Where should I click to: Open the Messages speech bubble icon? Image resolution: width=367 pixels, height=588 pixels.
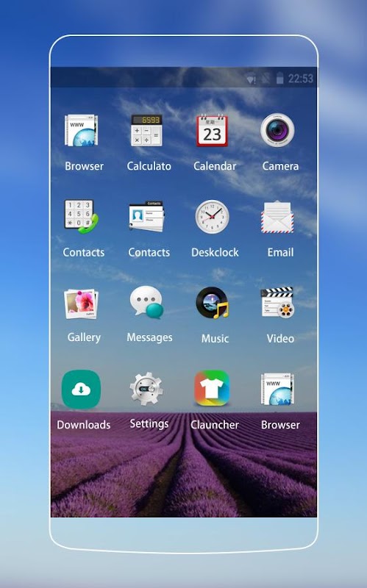146,303
